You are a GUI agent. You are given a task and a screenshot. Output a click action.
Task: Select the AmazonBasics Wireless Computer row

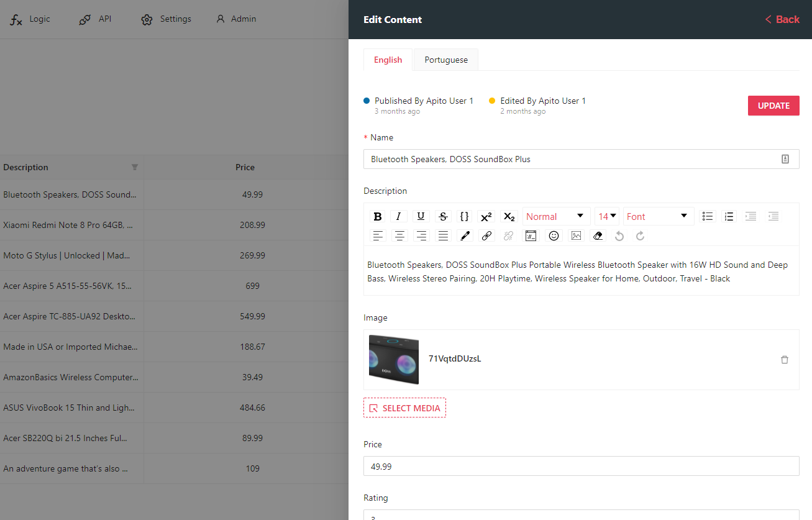[174, 377]
